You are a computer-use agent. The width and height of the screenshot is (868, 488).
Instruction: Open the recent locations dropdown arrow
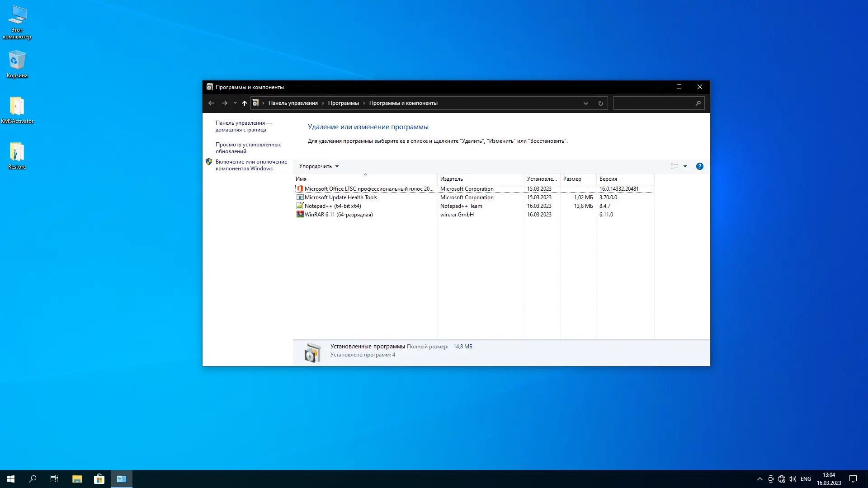[x=235, y=103]
